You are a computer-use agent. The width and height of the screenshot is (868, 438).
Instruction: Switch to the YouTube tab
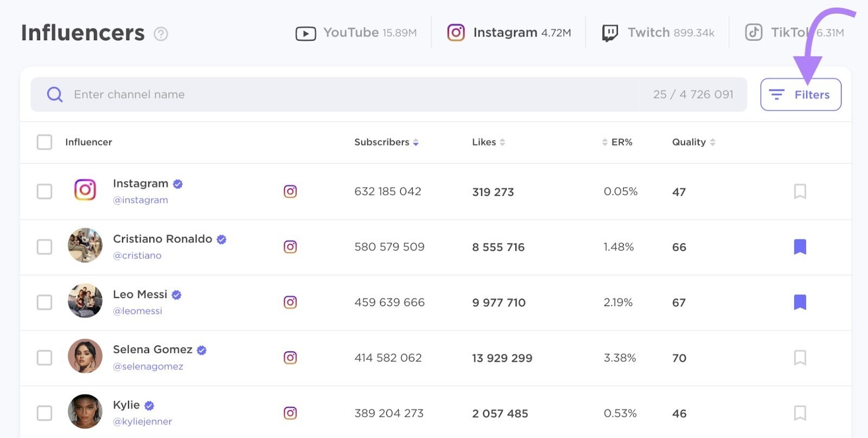click(x=356, y=33)
